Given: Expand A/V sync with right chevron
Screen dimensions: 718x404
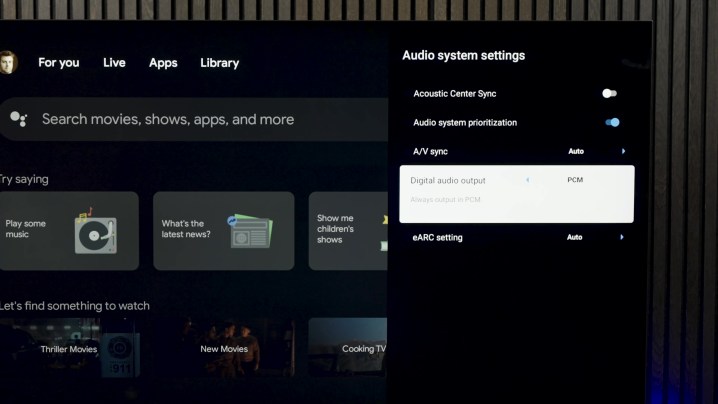Looking at the screenshot, I should tap(623, 151).
